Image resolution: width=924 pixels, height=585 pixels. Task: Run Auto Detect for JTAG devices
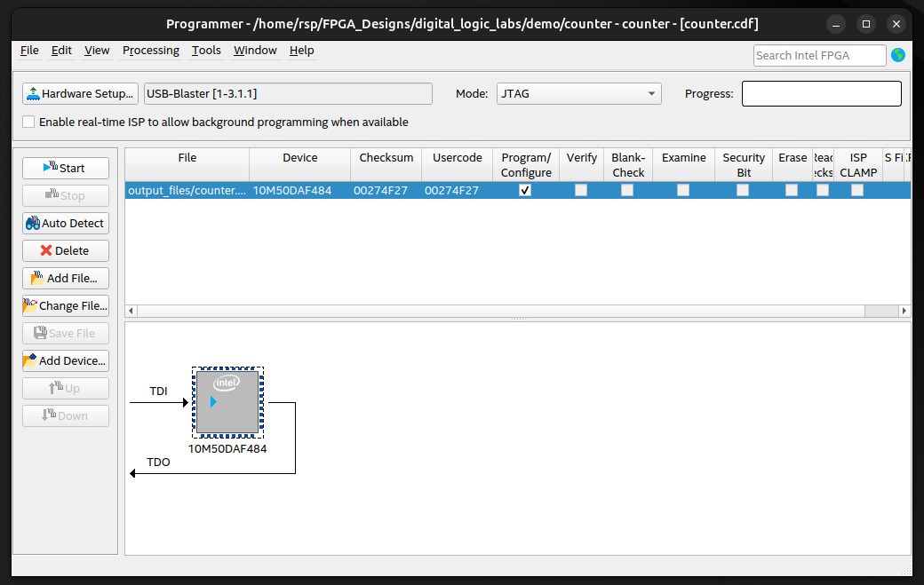[66, 223]
